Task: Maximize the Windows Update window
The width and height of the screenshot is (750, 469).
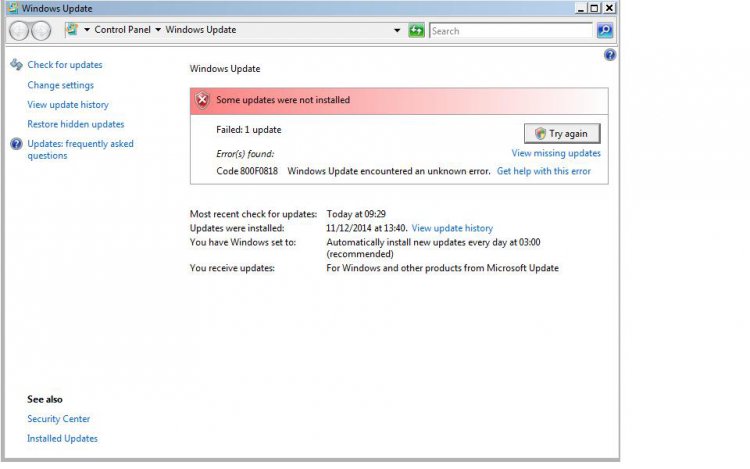Action: pos(595,8)
